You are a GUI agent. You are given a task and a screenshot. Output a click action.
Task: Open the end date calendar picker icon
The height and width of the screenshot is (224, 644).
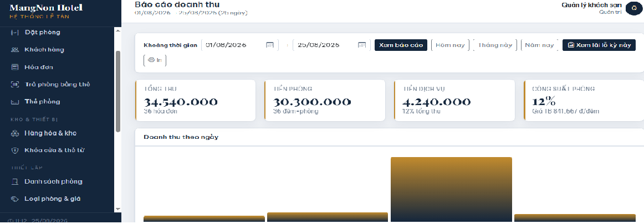361,45
